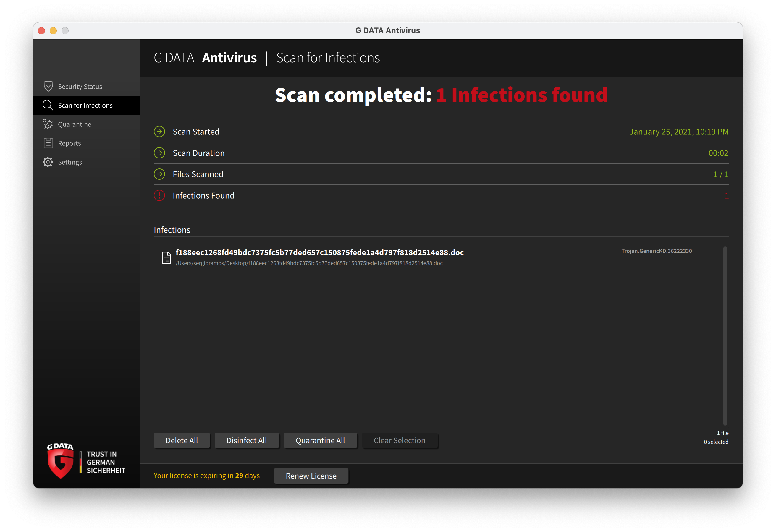Click the red warning icon beside Infections Found
Image resolution: width=776 pixels, height=532 pixels.
pyautogui.click(x=159, y=195)
